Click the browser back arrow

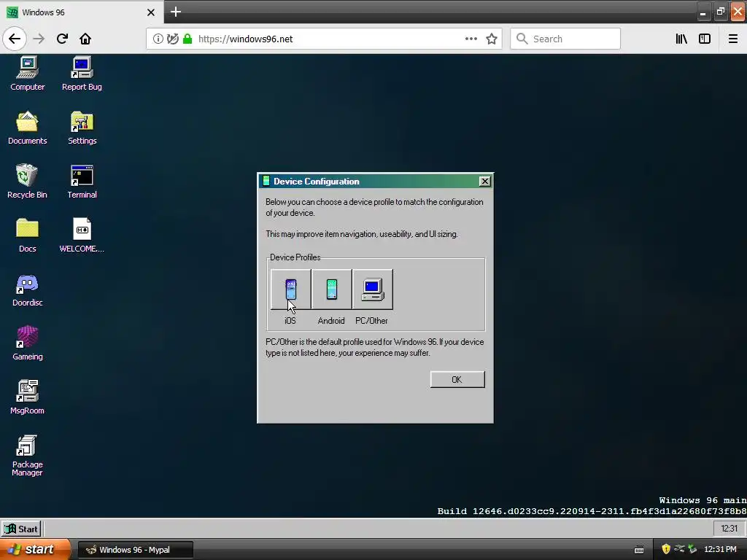pos(15,39)
